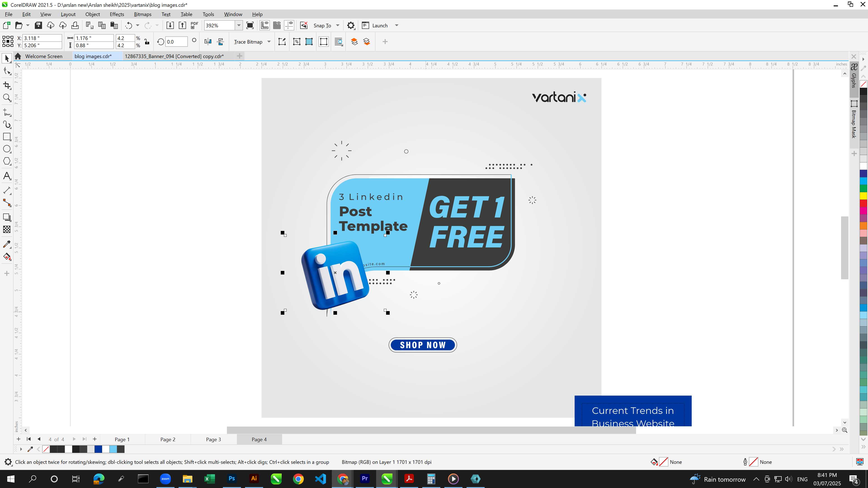Screen dimensions: 868x488
Task: Select the Polygon tool
Action: [x=7, y=161]
